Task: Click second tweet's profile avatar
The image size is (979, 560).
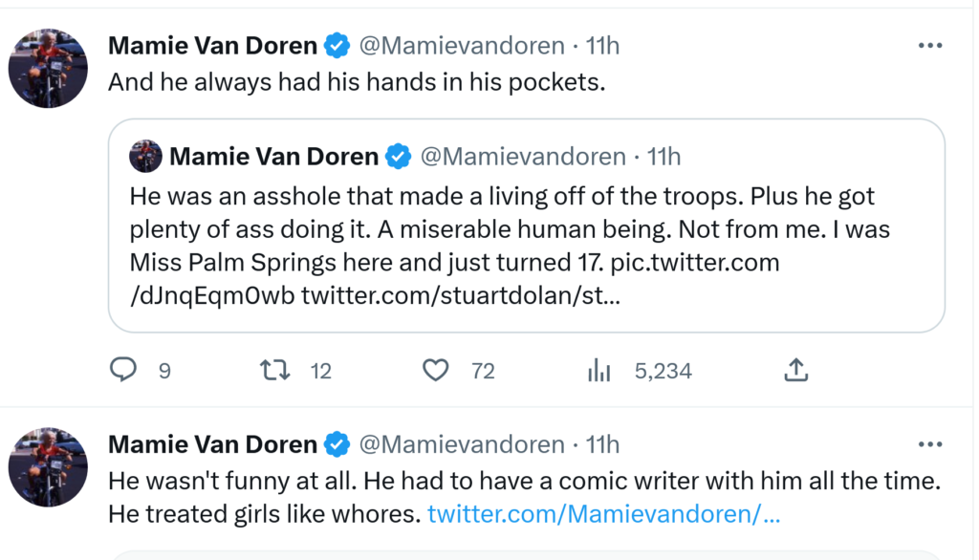Action: [48, 466]
